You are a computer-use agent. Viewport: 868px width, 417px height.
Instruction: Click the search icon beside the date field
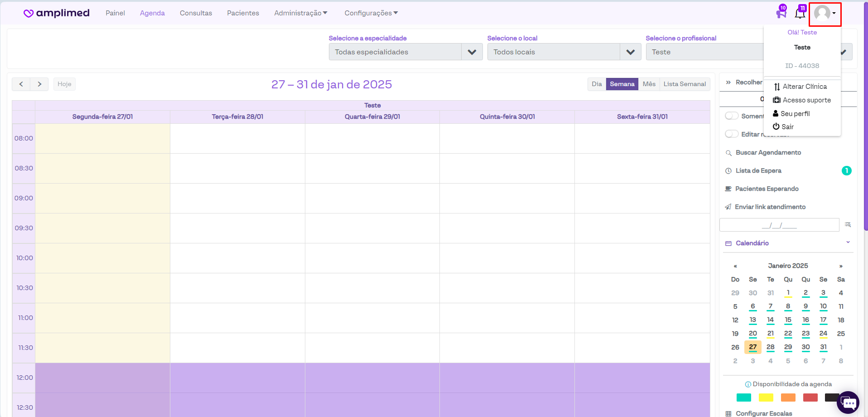848,225
